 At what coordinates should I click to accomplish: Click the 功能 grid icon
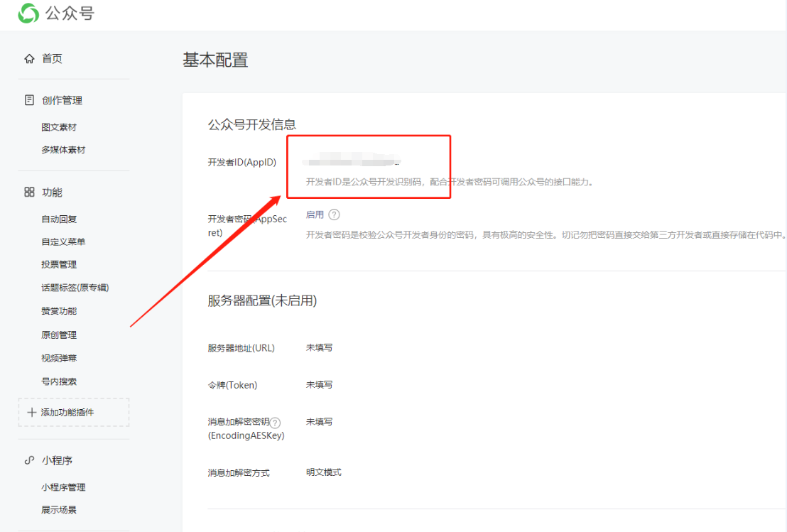pyautogui.click(x=29, y=192)
